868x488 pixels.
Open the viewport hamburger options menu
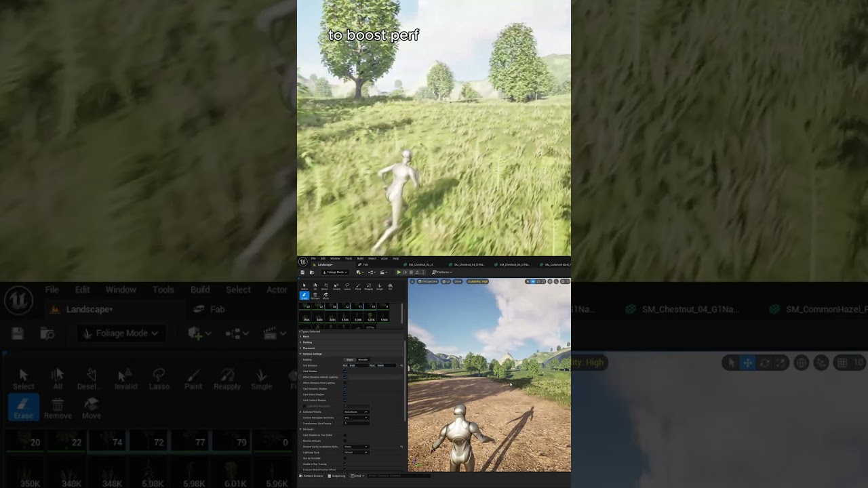coord(412,281)
